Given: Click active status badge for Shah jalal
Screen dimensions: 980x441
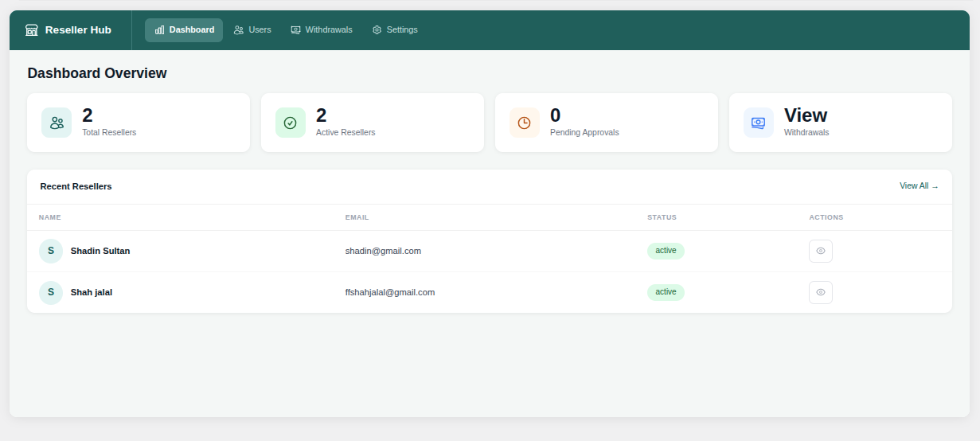Looking at the screenshot, I should click(x=666, y=292).
